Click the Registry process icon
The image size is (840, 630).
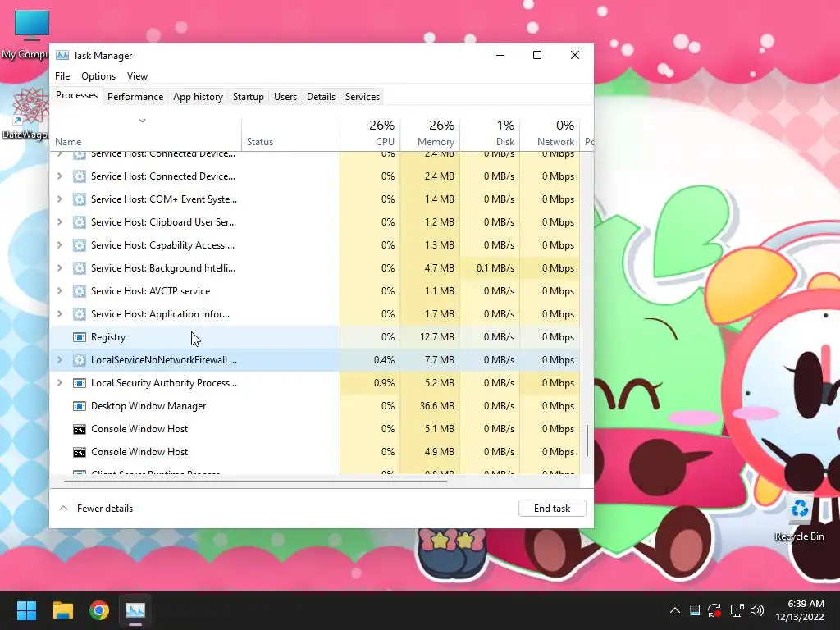click(80, 337)
